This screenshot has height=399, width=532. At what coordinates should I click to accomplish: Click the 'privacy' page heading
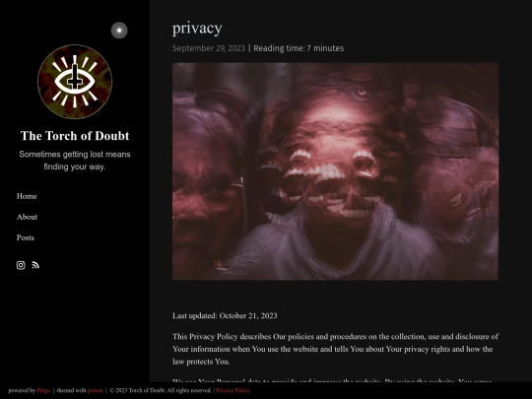tap(197, 29)
